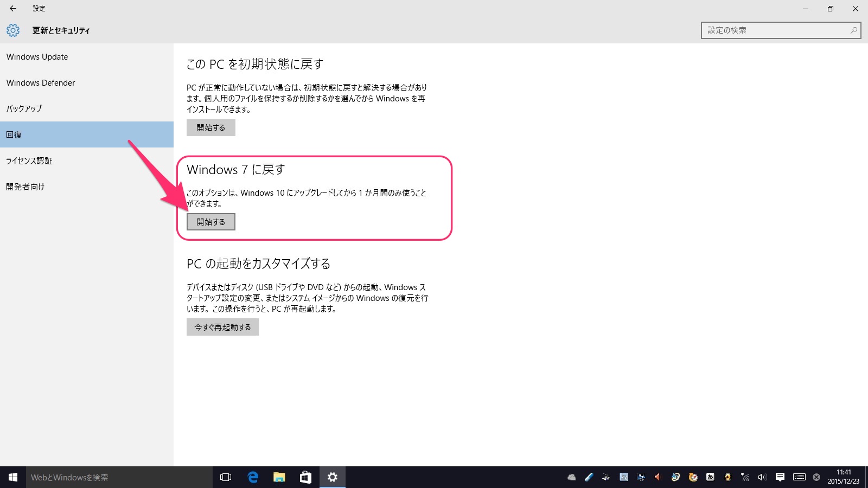Go back using the arrow in title bar
The image size is (868, 488).
pos(13,9)
